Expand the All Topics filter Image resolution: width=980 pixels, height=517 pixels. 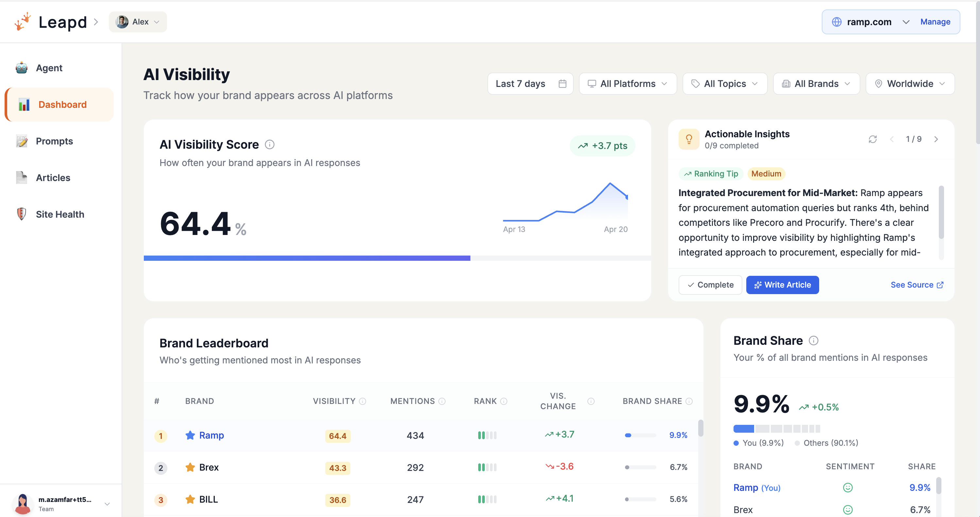pos(724,83)
